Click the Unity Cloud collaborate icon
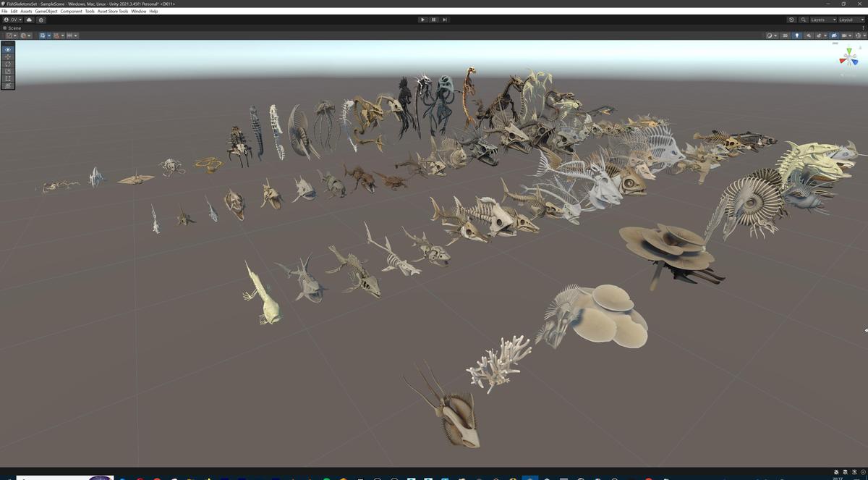 click(x=29, y=20)
